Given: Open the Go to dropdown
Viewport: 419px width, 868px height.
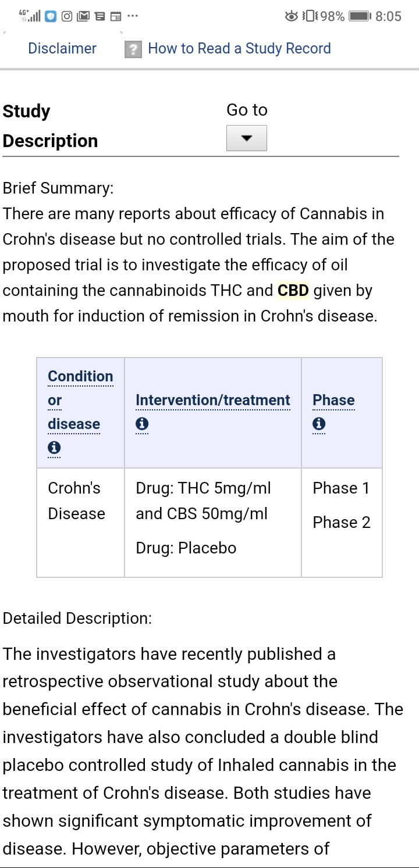Looking at the screenshot, I should (247, 138).
